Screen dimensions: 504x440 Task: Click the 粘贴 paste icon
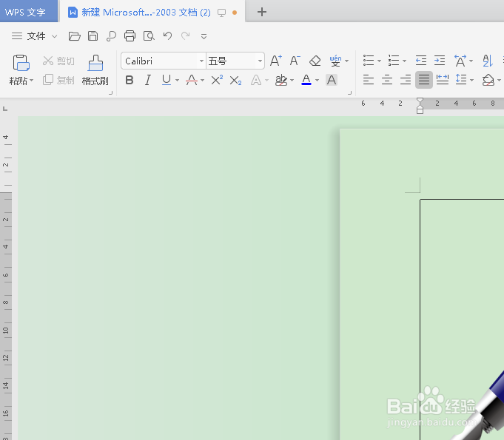(21, 63)
